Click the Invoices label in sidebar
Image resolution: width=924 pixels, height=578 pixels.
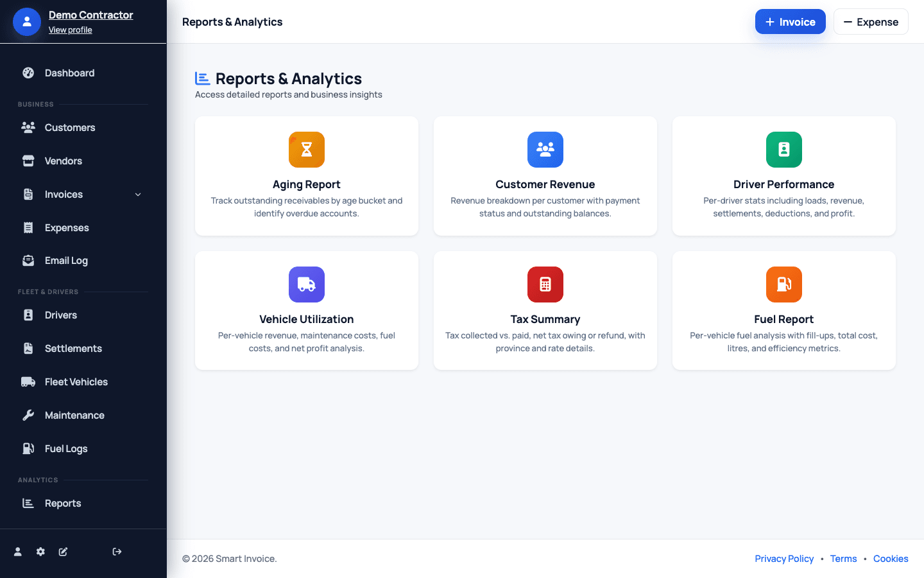[x=64, y=195]
